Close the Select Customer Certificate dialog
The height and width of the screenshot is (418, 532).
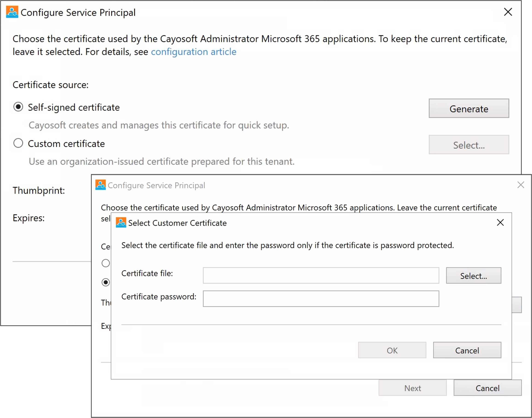500,222
